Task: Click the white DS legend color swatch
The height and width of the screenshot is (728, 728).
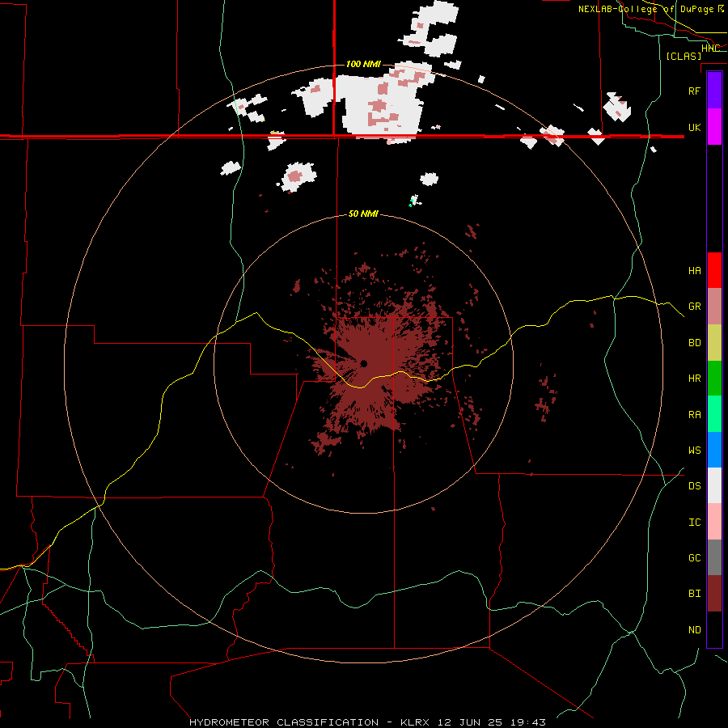Action: pos(714,485)
